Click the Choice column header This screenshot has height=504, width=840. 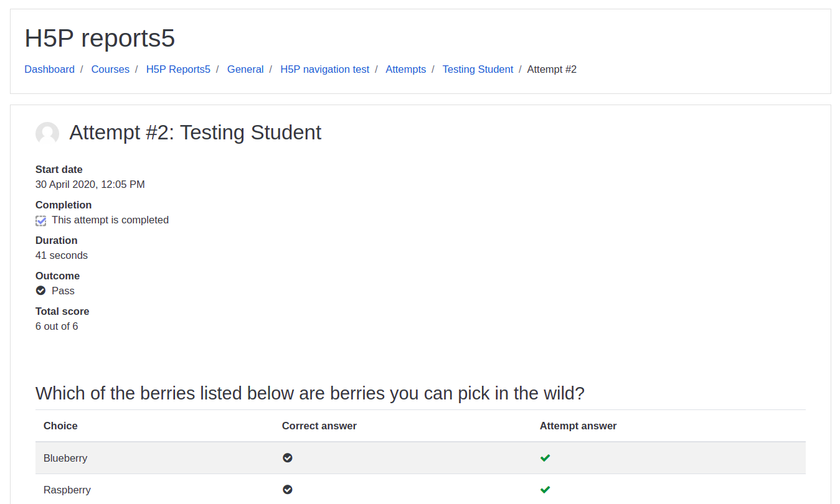pyautogui.click(x=60, y=426)
